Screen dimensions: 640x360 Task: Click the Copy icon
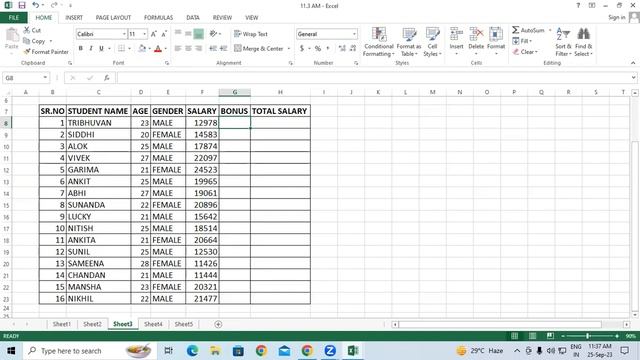click(27, 41)
